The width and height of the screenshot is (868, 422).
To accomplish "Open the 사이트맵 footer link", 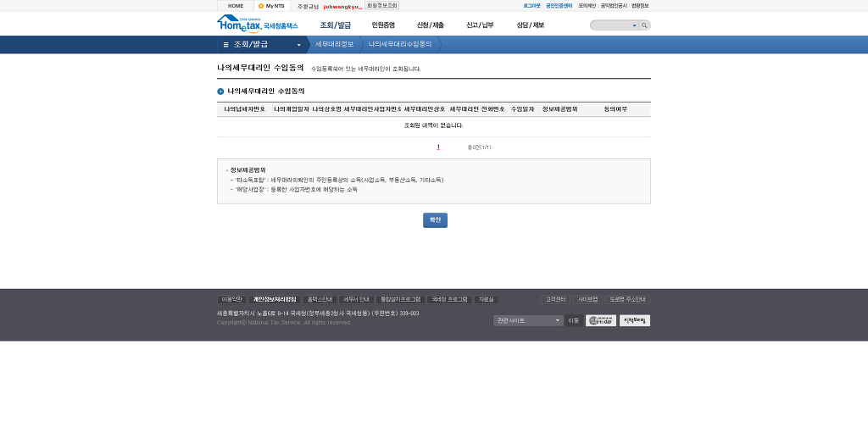I will coord(587,300).
